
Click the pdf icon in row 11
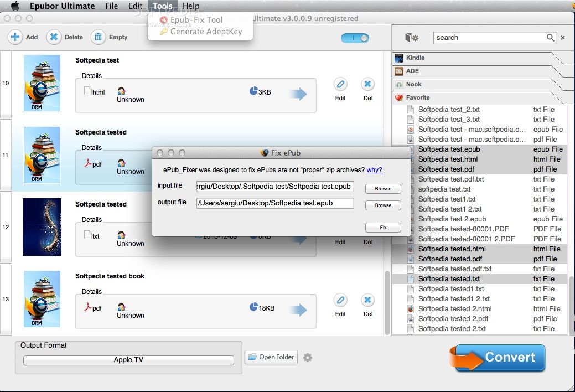coord(87,163)
